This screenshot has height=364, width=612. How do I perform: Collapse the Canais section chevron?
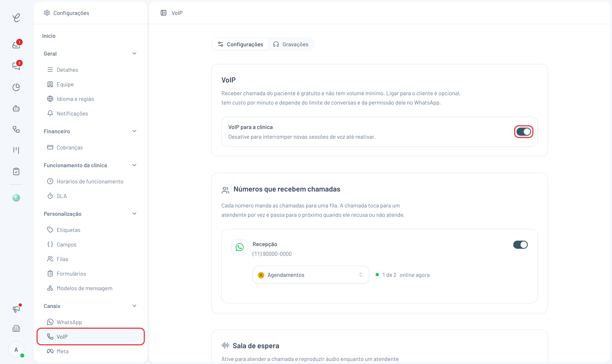[x=134, y=306]
